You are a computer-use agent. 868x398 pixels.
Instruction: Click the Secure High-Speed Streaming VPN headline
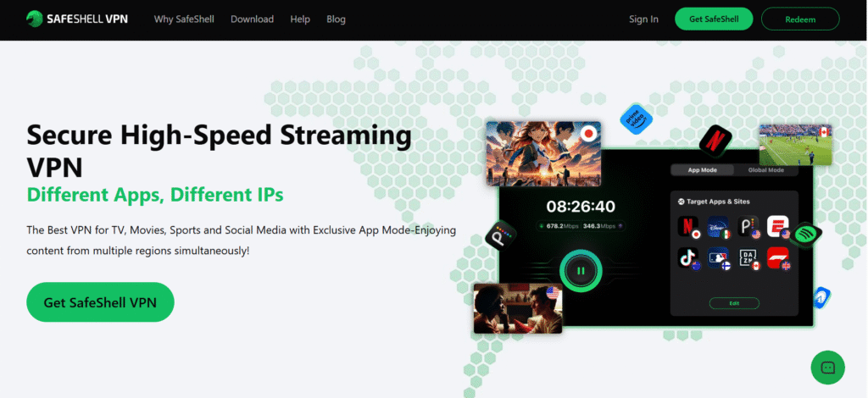pos(220,151)
